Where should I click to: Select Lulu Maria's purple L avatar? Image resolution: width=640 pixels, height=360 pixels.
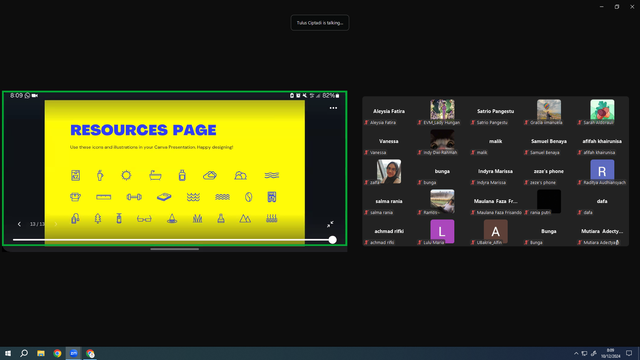click(x=442, y=231)
